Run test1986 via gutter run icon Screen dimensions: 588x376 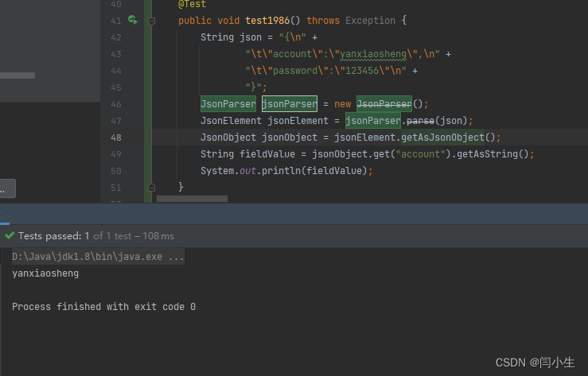click(x=133, y=19)
